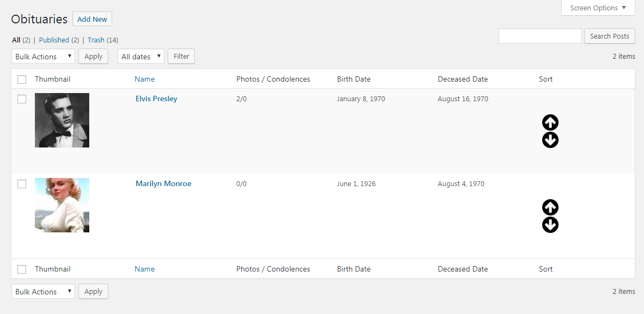Move Elvis Presley down in sort order
644x314 pixels.
point(550,140)
